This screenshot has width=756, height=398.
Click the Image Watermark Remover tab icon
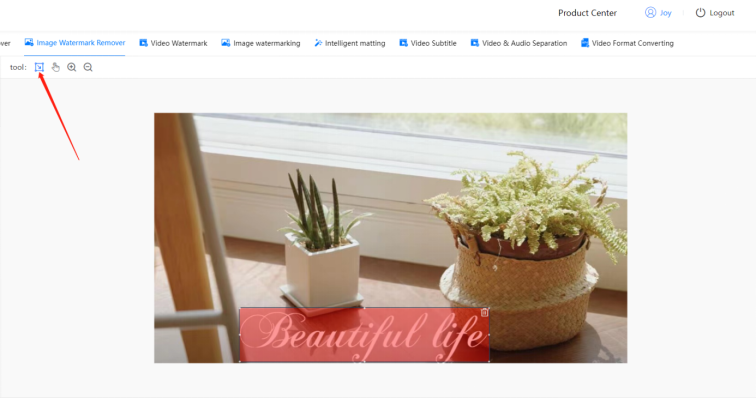coord(29,42)
